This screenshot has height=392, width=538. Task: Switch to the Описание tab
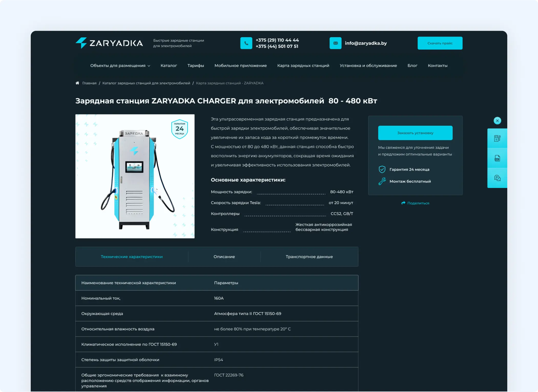[224, 257]
